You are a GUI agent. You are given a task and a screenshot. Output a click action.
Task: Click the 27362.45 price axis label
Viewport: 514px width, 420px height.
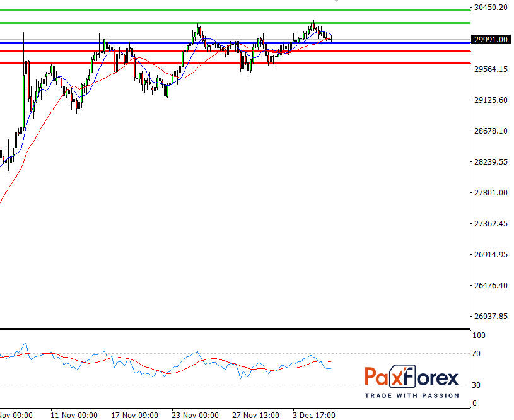pos(491,224)
